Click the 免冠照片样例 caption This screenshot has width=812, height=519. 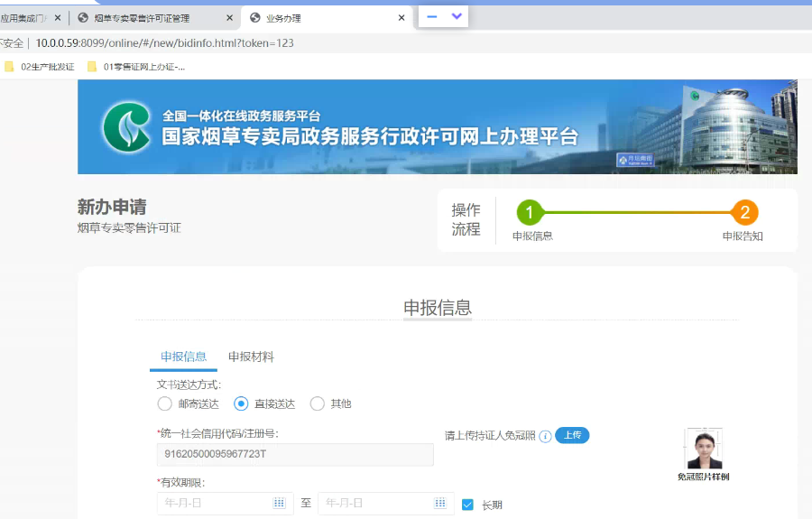click(703, 477)
